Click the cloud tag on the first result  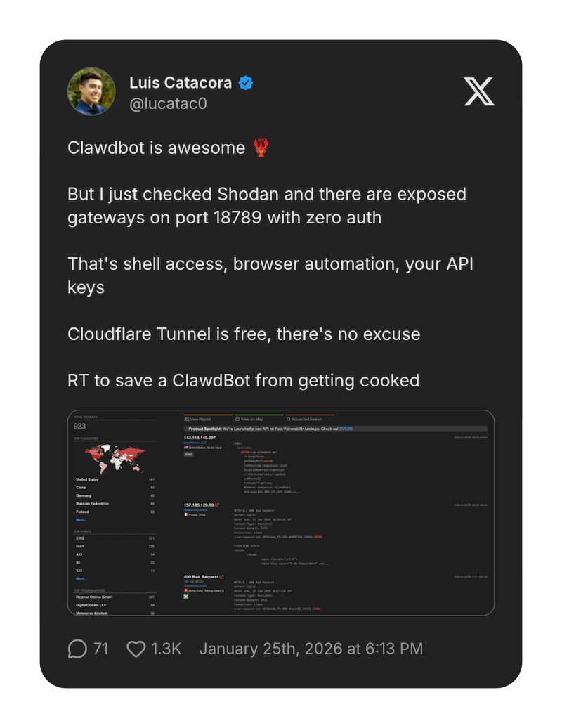coord(189,454)
